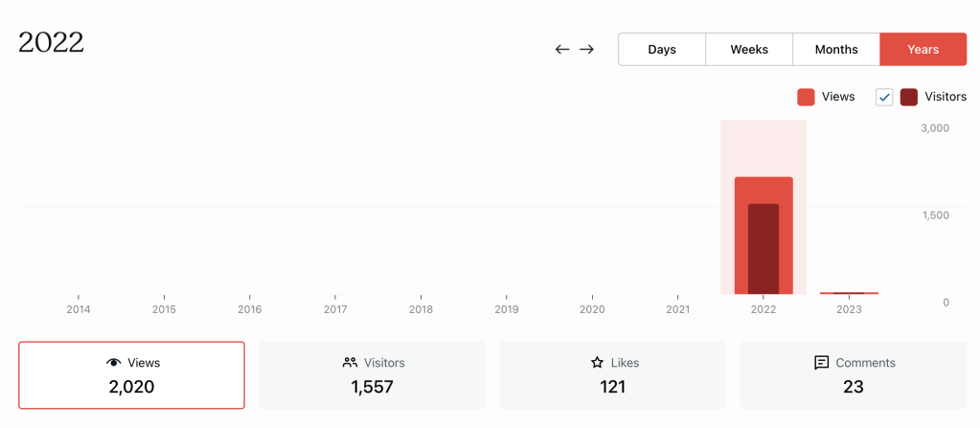This screenshot has width=980, height=428.
Task: Click the eye icon in Views card
Action: click(114, 363)
